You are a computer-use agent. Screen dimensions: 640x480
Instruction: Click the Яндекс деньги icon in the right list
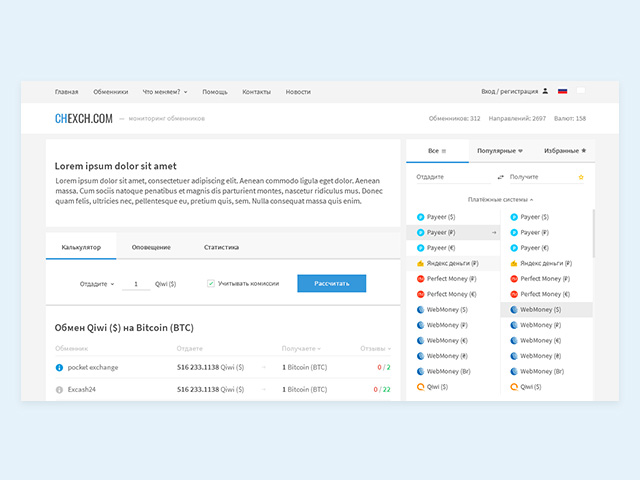[514, 264]
